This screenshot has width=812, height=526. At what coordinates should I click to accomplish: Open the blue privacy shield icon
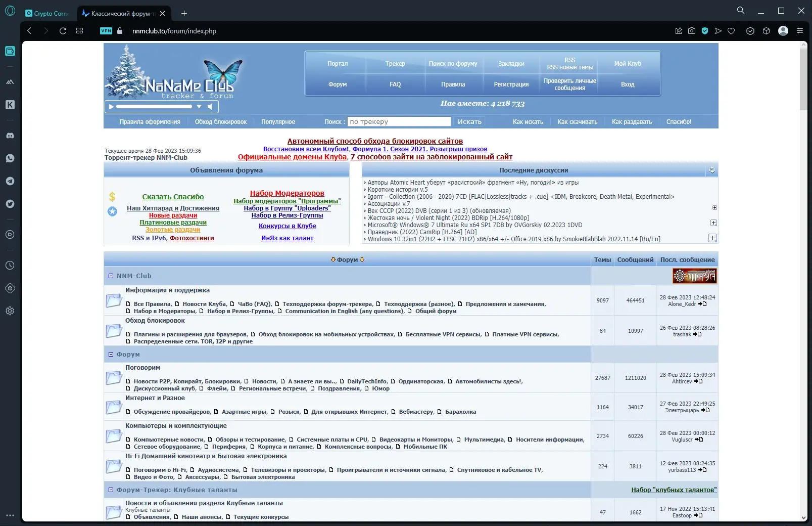(705, 31)
